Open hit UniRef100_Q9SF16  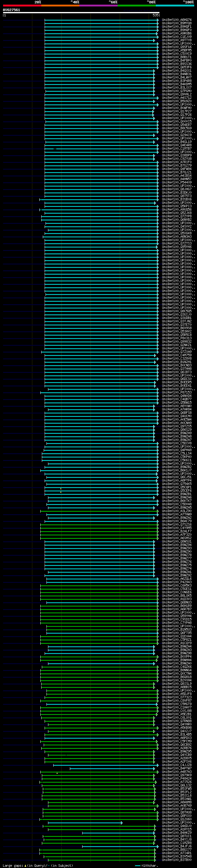coord(177,47)
